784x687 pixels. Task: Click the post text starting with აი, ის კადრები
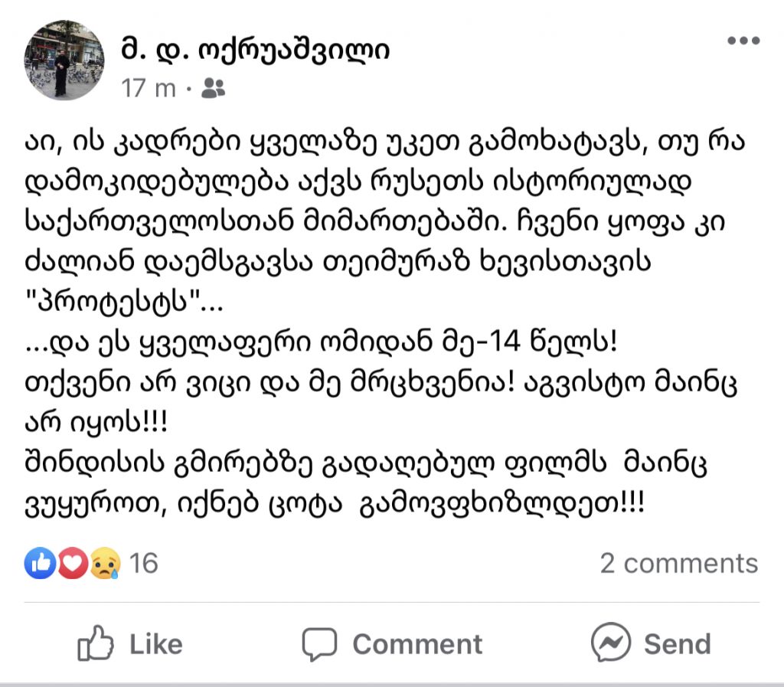pyautogui.click(x=385, y=223)
